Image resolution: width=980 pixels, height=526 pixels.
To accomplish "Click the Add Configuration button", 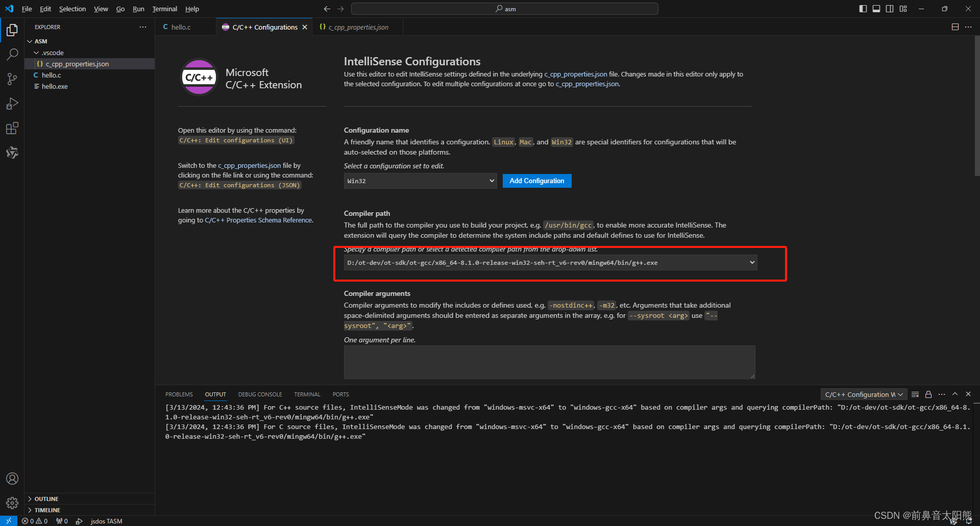I will (537, 181).
